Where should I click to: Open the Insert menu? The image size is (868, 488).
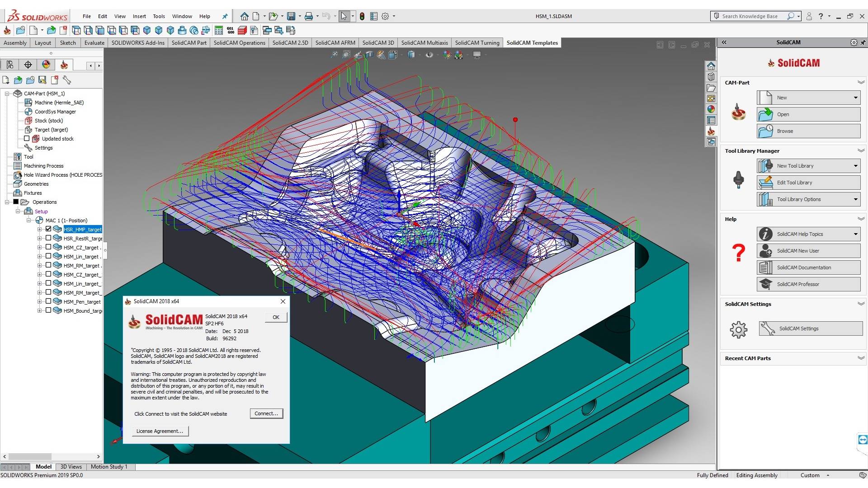point(139,16)
